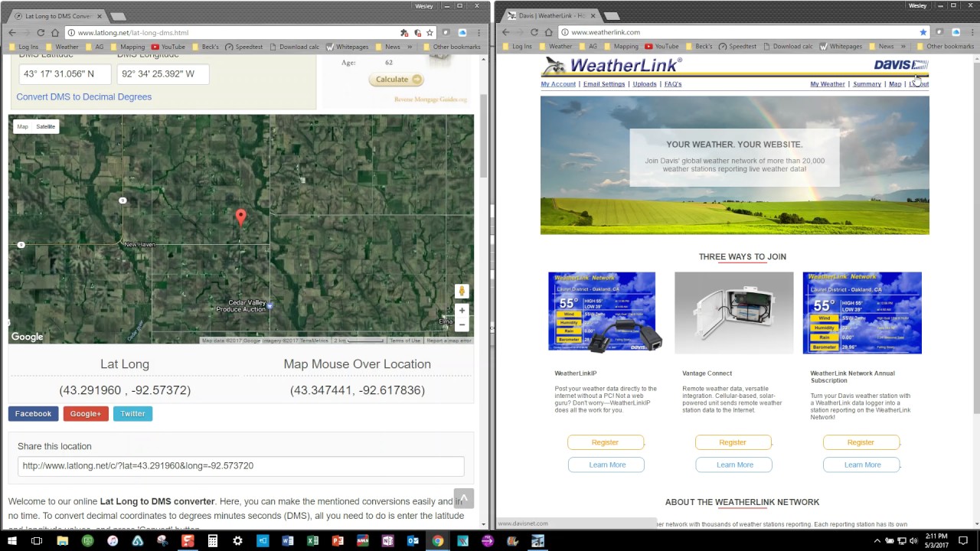The height and width of the screenshot is (551, 980).
Task: Open Calculator from the taskbar
Action: [x=213, y=541]
